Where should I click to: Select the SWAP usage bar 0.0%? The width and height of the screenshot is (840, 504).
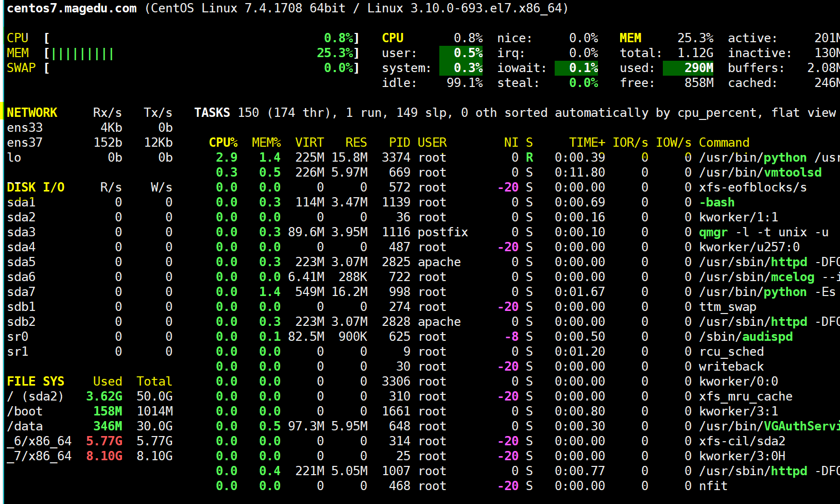[x=183, y=68]
